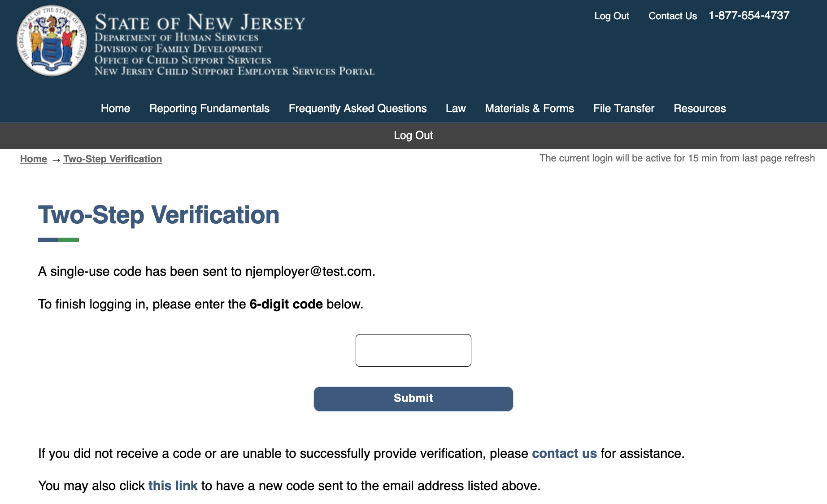
Task: Open the Reporting Fundamentals page
Action: [209, 109]
